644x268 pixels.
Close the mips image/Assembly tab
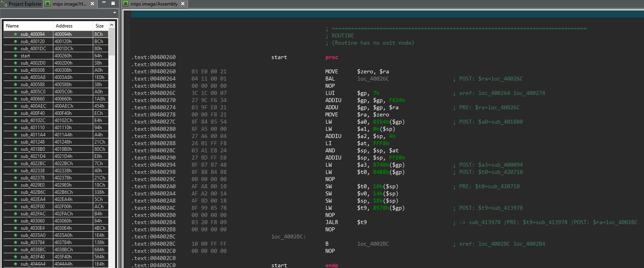pos(183,4)
